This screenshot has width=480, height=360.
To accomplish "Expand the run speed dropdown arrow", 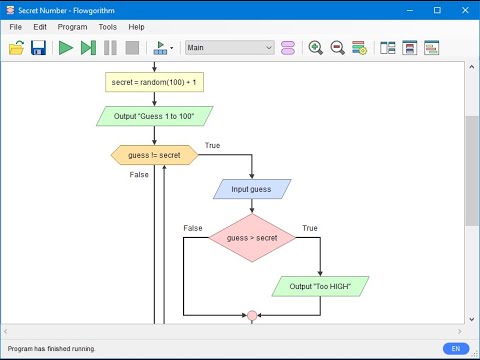I will click(172, 48).
